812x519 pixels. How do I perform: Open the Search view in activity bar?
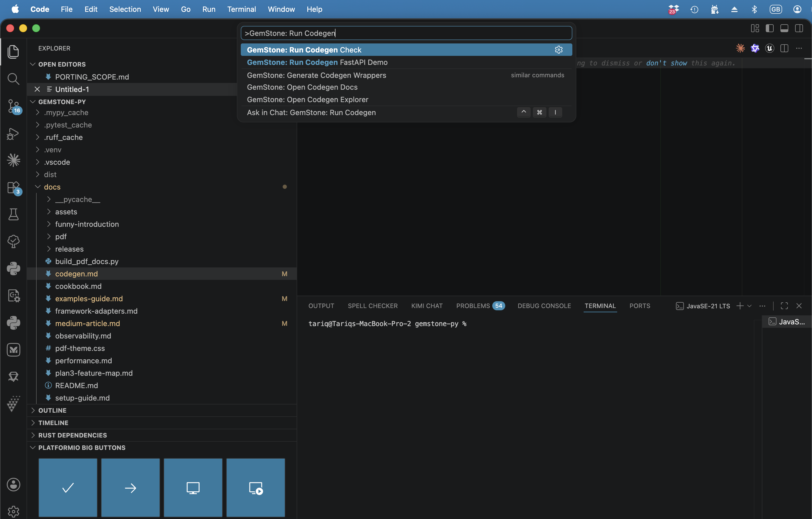[13, 79]
